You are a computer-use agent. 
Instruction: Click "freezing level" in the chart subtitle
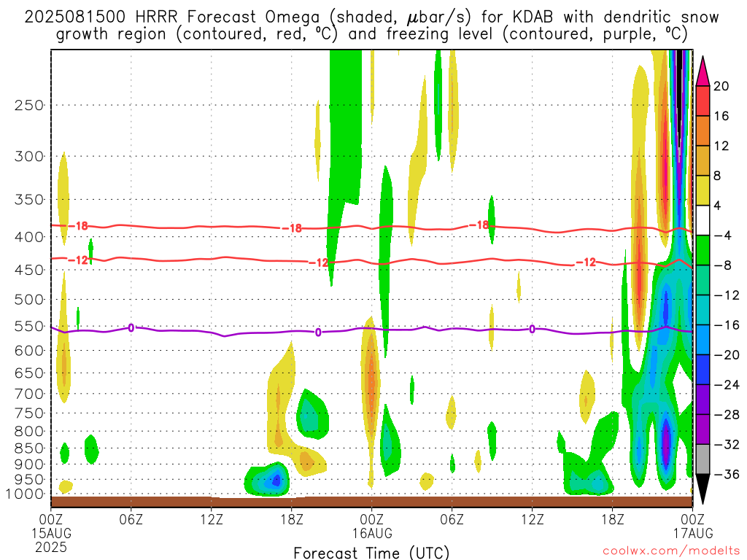(441, 34)
